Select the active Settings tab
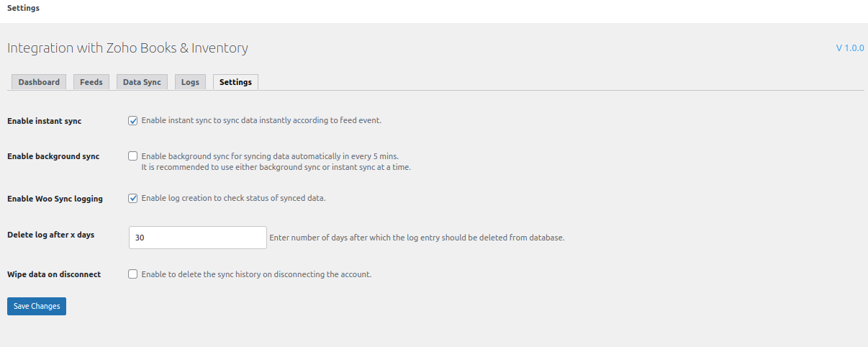This screenshot has height=347, width=868. [235, 82]
